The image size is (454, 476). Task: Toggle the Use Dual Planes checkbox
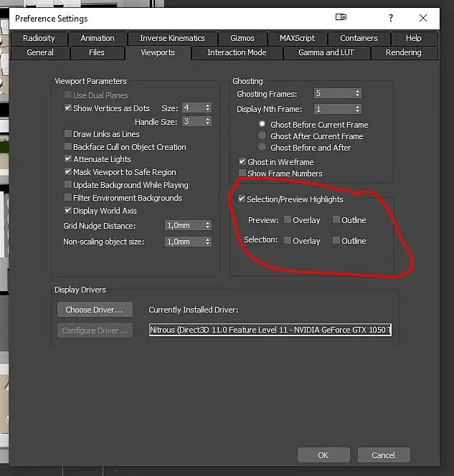click(68, 95)
